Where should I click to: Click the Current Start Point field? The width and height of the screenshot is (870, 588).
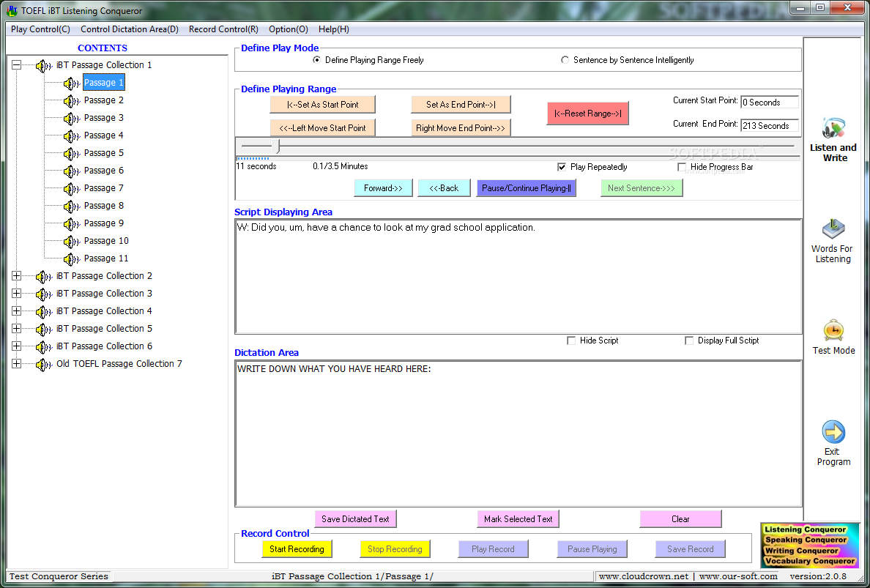(x=770, y=102)
